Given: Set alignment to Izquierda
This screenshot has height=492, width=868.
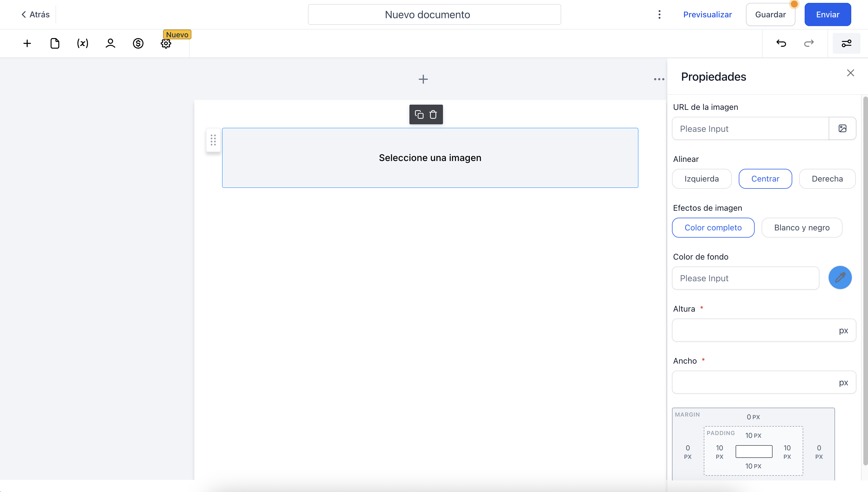Looking at the screenshot, I should click(x=702, y=179).
